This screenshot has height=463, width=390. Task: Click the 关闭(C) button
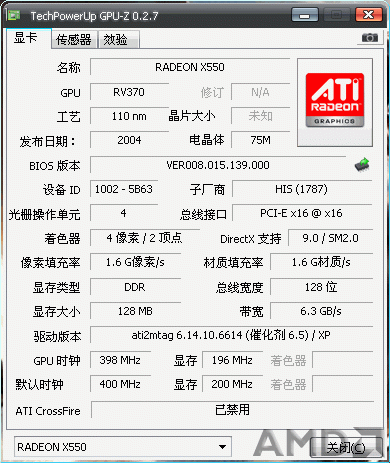click(x=346, y=447)
